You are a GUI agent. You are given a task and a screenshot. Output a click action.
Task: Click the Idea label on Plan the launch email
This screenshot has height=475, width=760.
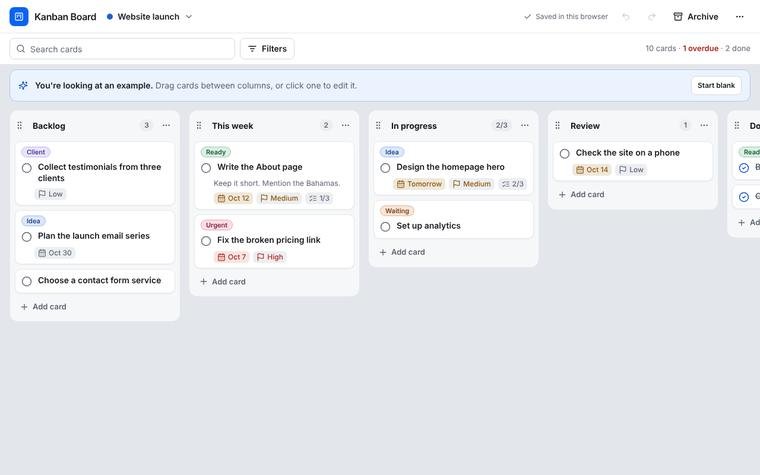point(33,221)
